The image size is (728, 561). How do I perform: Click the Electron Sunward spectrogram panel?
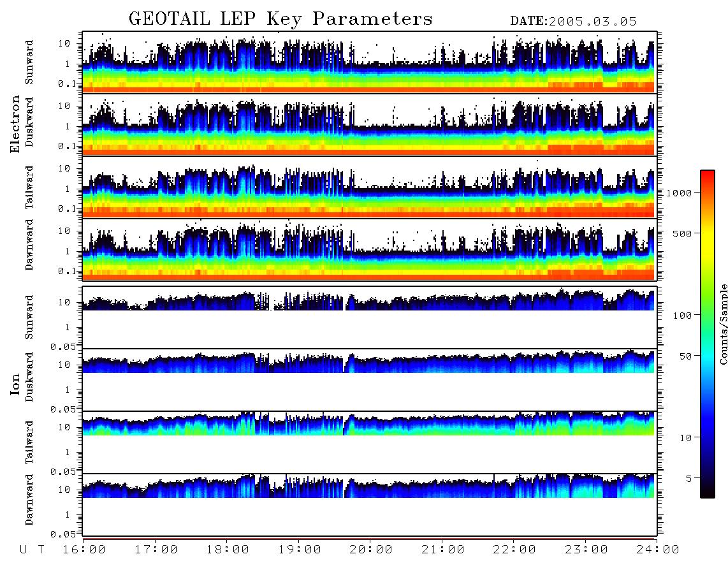(370, 62)
